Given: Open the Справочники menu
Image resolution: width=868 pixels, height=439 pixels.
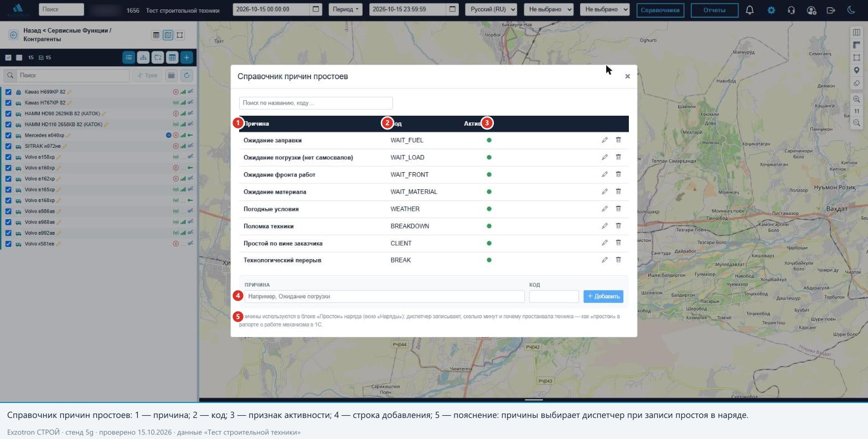Looking at the screenshot, I should [660, 10].
